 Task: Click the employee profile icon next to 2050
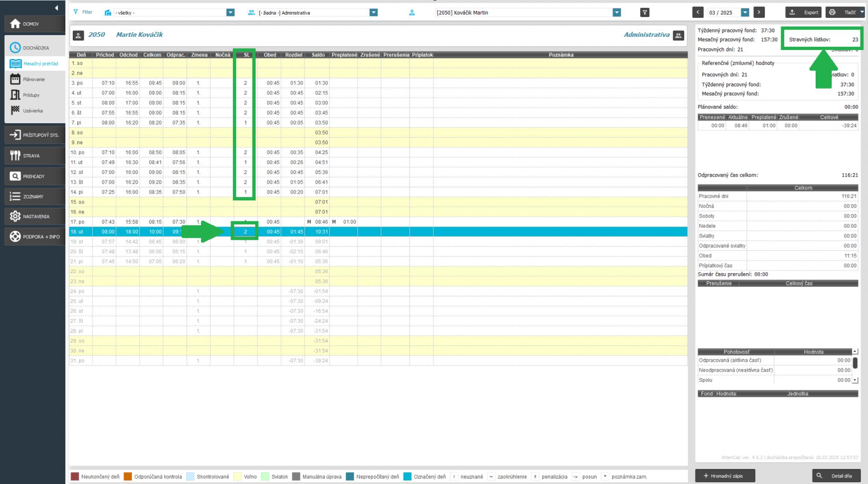[x=78, y=35]
